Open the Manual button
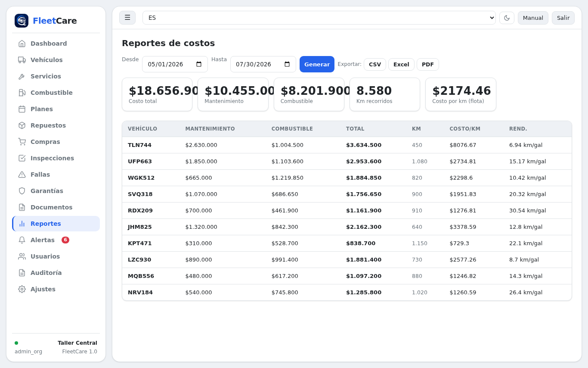The image size is (588, 368). 533,18
